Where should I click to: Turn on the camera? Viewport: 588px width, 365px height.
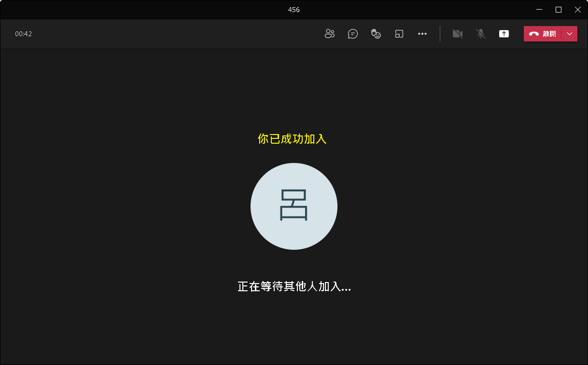457,34
